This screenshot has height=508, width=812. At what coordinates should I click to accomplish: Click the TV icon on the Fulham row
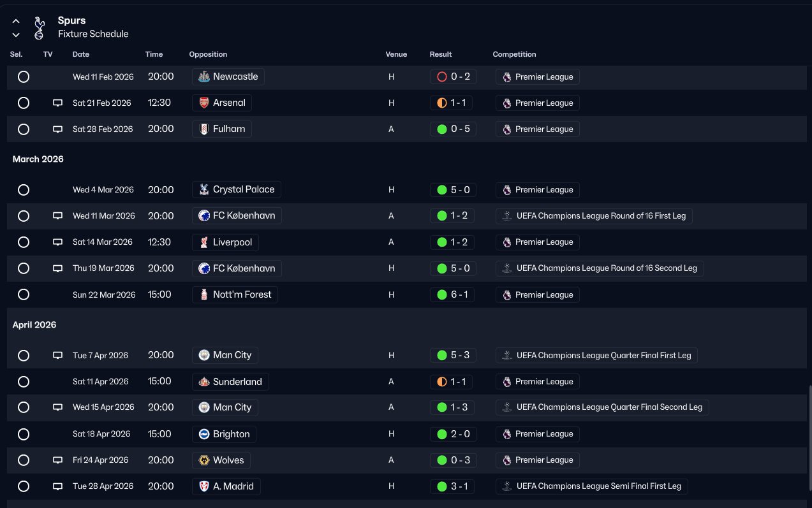[57, 129]
